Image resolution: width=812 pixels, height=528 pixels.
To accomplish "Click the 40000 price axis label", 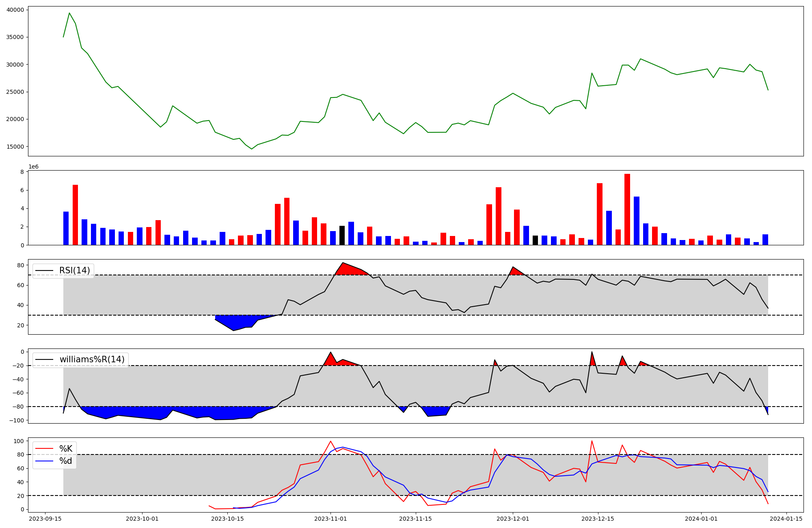I will [x=15, y=10].
